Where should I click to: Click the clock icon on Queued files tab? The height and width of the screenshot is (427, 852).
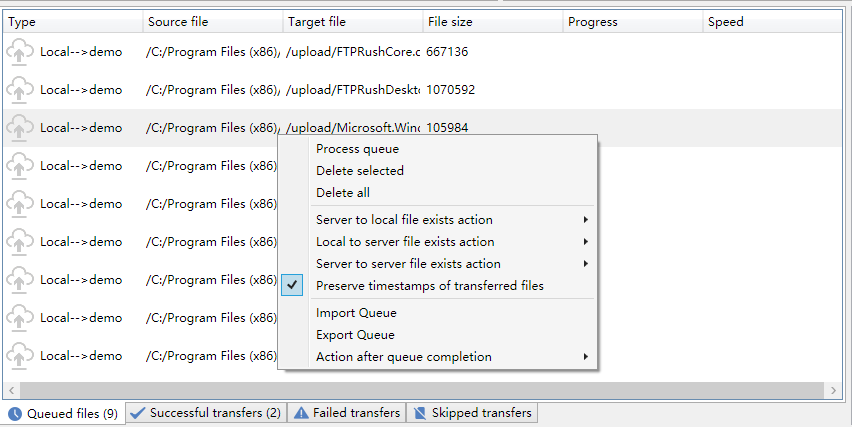pyautogui.click(x=15, y=415)
